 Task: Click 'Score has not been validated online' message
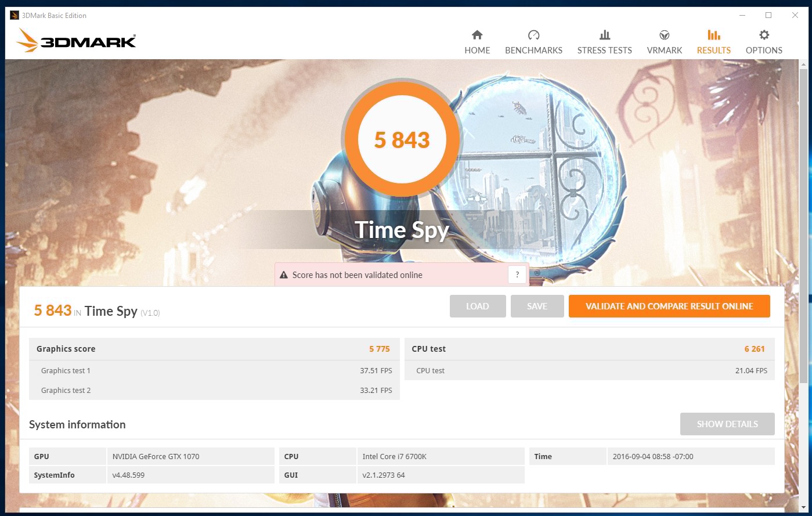point(358,275)
